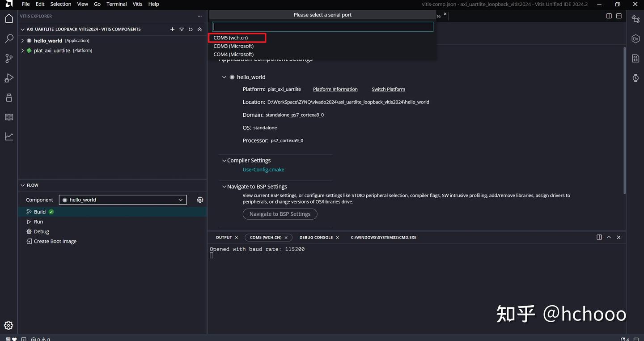Image resolution: width=644 pixels, height=341 pixels.
Task: Click the plus icon to add component
Action: pos(172,30)
